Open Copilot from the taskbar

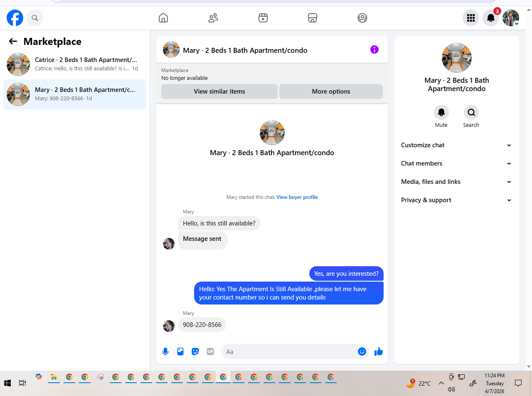(39, 377)
